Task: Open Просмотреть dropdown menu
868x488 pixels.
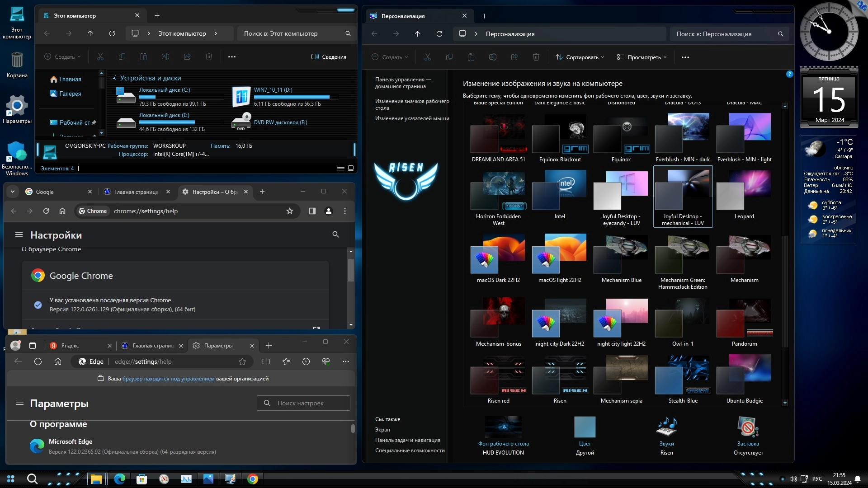Action: click(642, 57)
